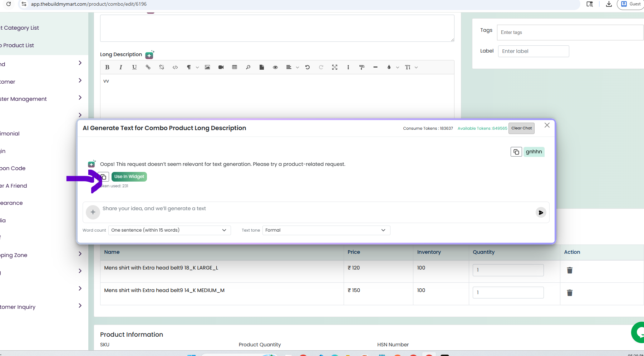Insert a hyperlink using the link icon

(148, 67)
